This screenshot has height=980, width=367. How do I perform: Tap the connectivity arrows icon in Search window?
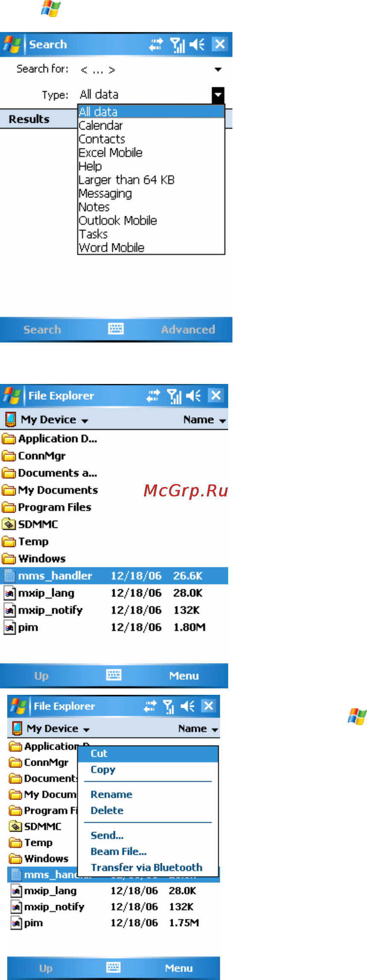156,44
